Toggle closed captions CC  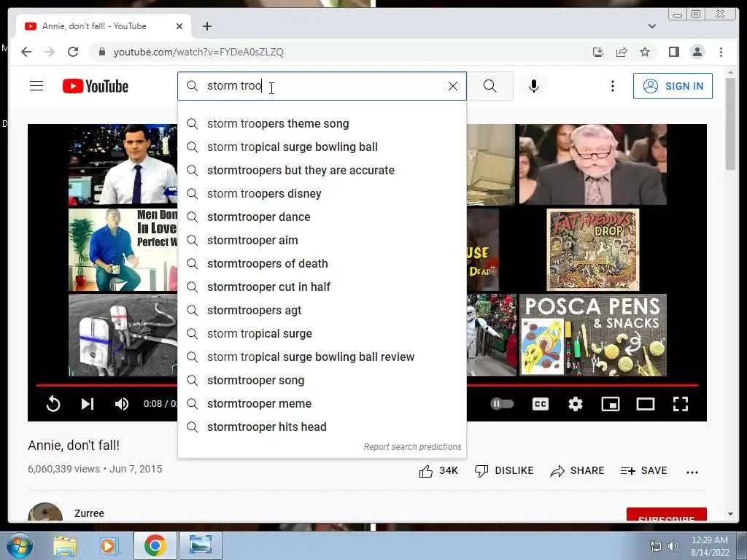click(541, 404)
